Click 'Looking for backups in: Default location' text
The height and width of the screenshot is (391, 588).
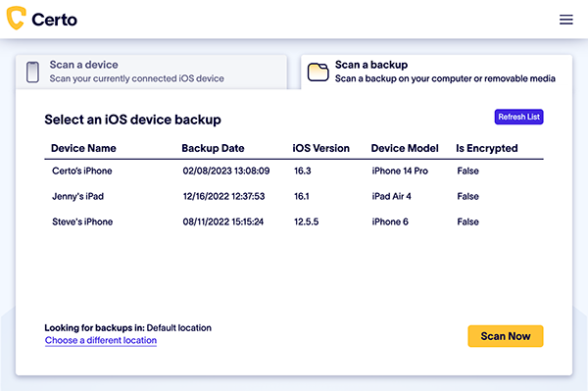pyautogui.click(x=127, y=328)
